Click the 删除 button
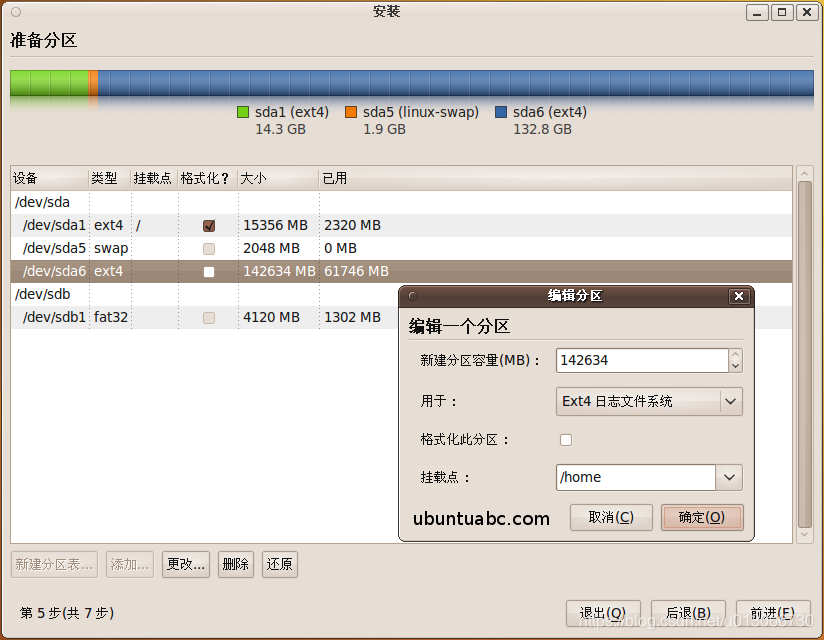The width and height of the screenshot is (824, 640). coord(235,564)
